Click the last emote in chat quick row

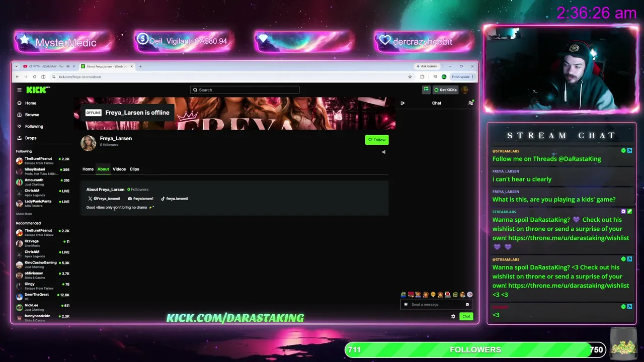point(470,295)
